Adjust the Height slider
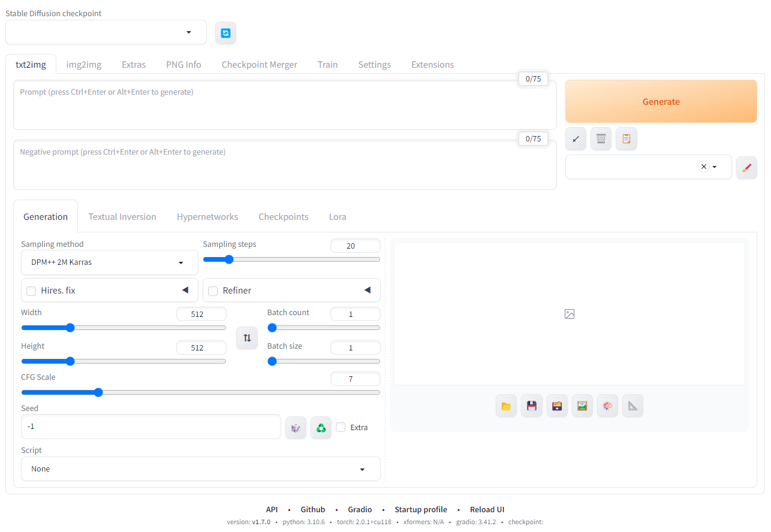The width and height of the screenshot is (771, 532). tap(124, 361)
